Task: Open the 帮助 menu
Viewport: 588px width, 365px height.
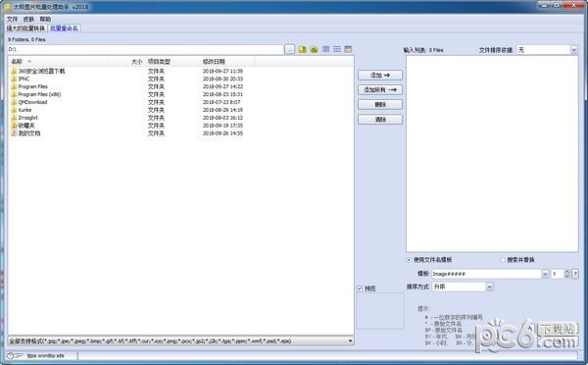Action: 45,20
